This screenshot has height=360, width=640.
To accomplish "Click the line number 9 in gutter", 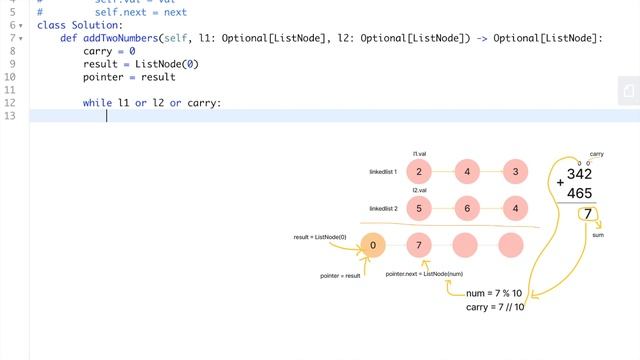I will [x=12, y=64].
